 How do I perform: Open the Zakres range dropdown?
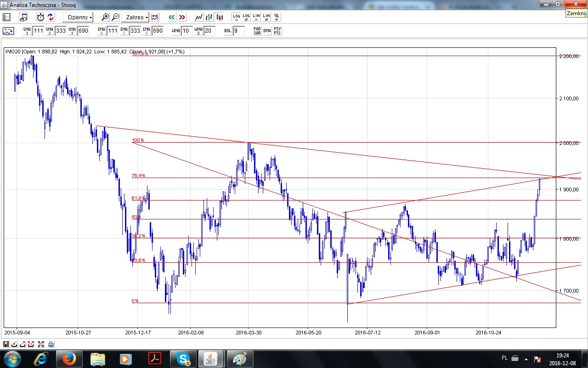137,17
